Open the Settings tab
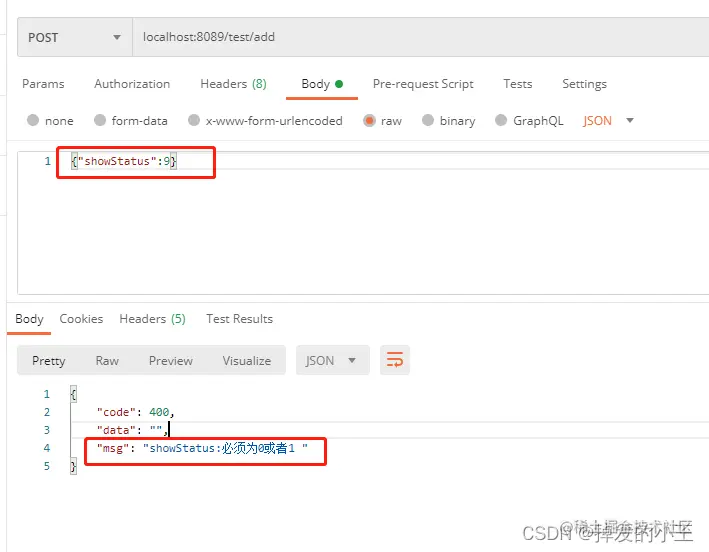The image size is (709, 552). (x=584, y=84)
